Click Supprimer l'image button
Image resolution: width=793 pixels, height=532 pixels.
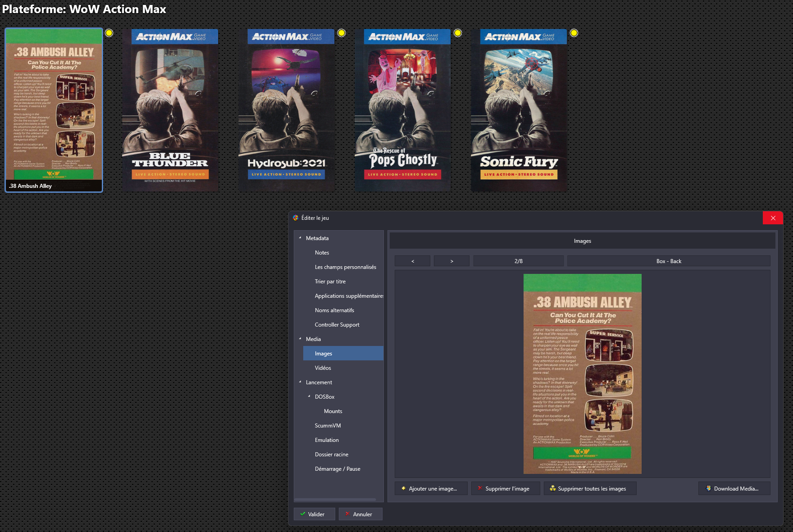[506, 488]
